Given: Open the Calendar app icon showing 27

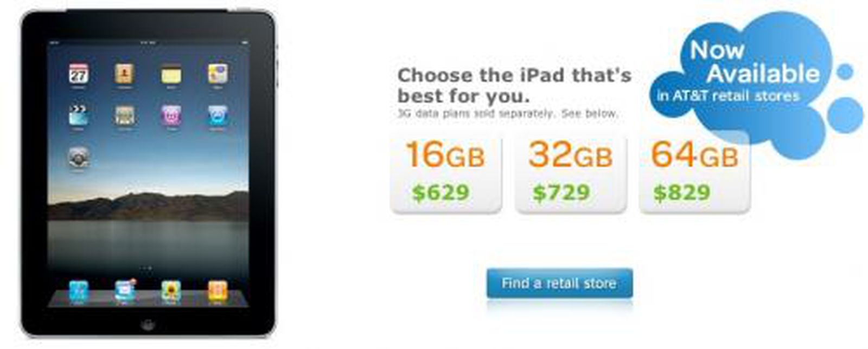Looking at the screenshot, I should [x=79, y=74].
